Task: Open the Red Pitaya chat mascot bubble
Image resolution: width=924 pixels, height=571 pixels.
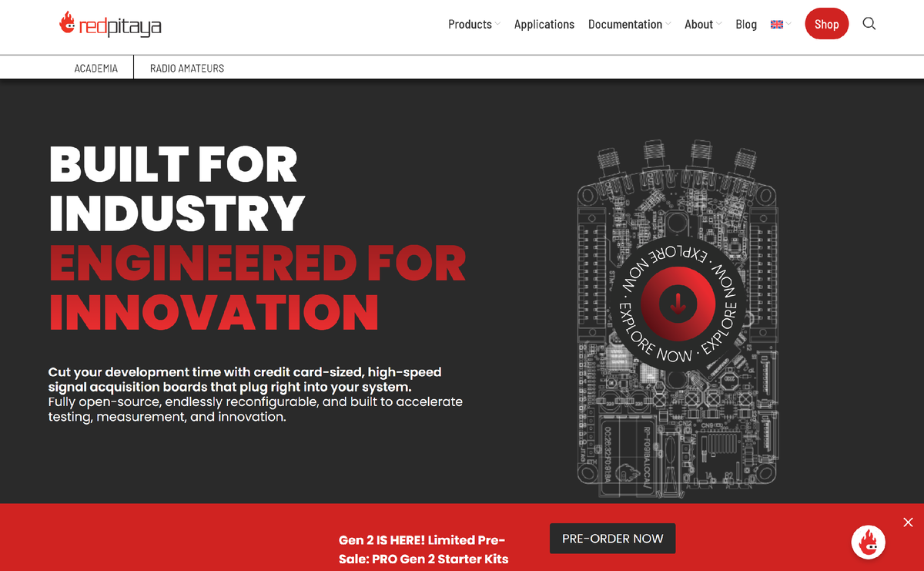Action: tap(868, 542)
